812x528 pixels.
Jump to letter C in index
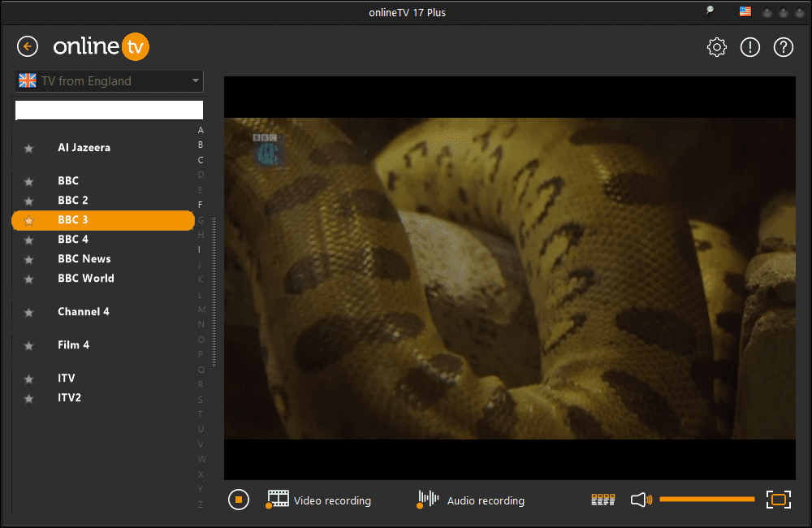point(201,160)
